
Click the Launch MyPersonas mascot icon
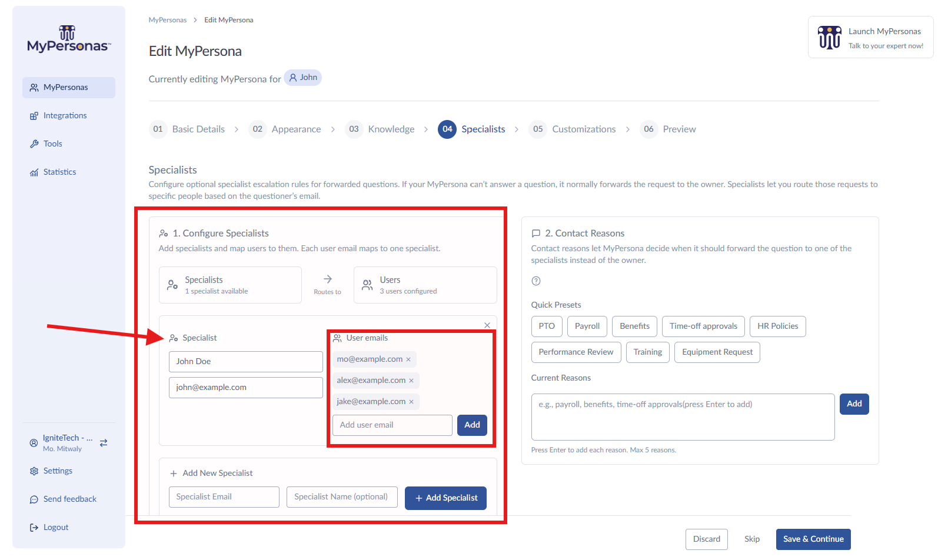(x=830, y=38)
